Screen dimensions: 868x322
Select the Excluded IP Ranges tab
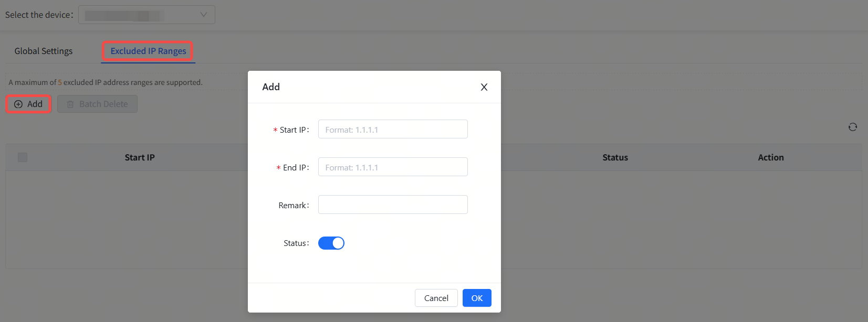pyautogui.click(x=148, y=51)
